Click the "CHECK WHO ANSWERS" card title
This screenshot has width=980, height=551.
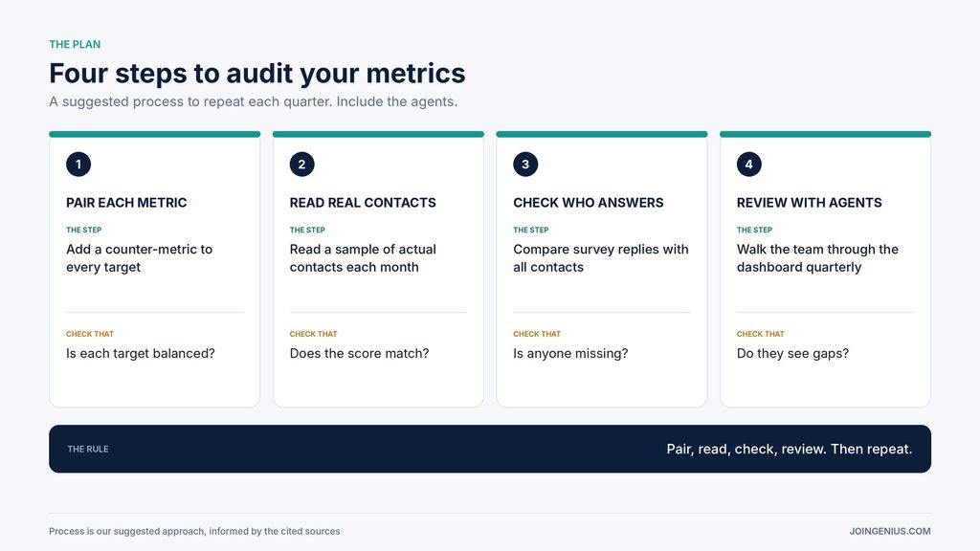click(x=589, y=203)
